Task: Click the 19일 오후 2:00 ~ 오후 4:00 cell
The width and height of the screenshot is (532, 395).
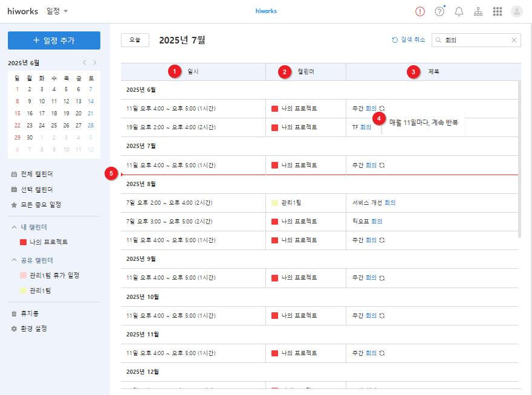Action: pyautogui.click(x=193, y=127)
